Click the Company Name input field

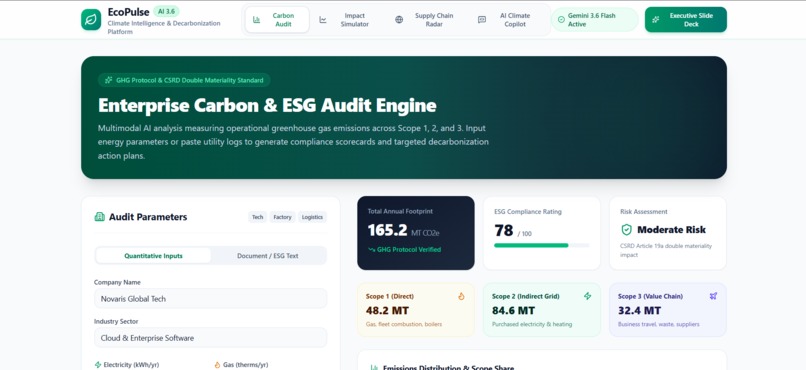point(210,299)
